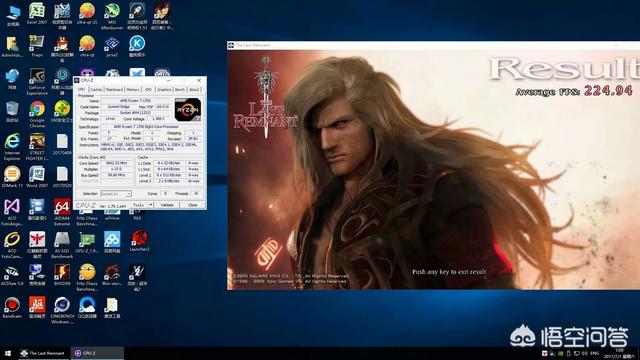This screenshot has width=640, height=360.
Task: Select the 20170408 file on desktop
Action: coord(62,144)
